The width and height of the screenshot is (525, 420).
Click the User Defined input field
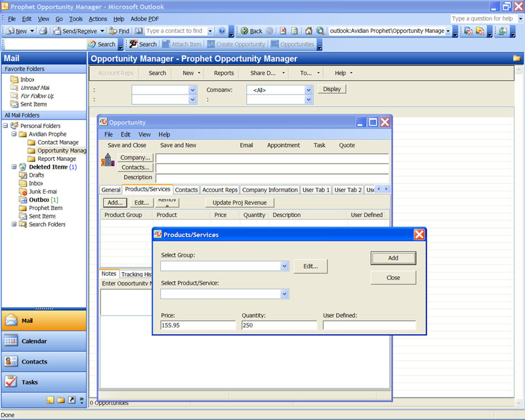point(369,325)
